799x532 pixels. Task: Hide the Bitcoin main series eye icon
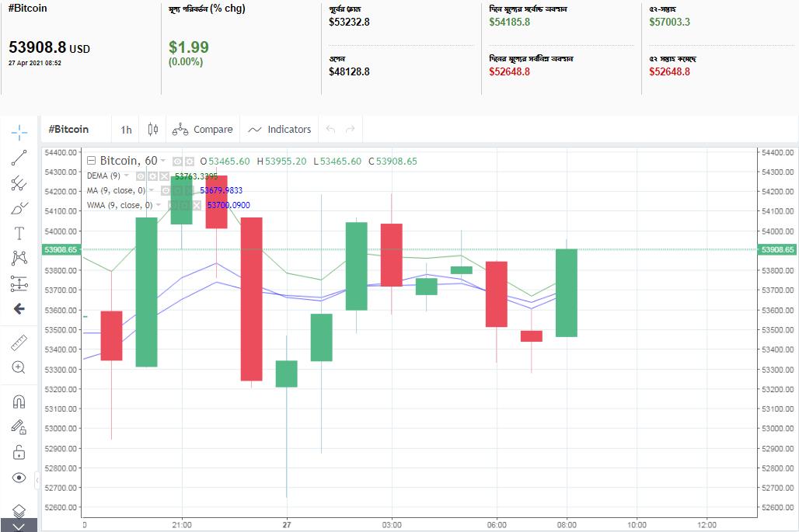(x=177, y=162)
